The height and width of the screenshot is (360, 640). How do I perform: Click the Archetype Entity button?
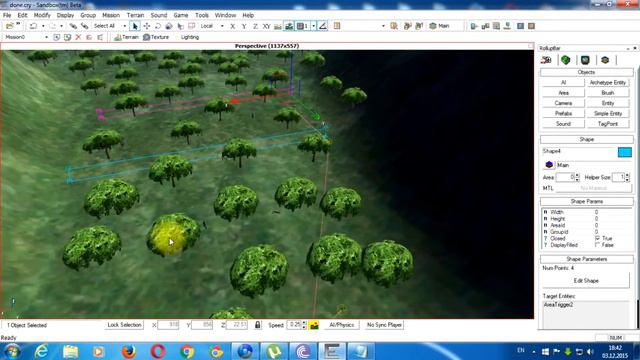pyautogui.click(x=608, y=82)
